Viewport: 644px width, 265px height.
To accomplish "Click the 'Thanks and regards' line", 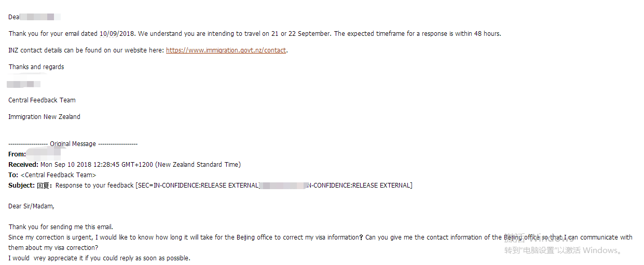I will click(36, 67).
